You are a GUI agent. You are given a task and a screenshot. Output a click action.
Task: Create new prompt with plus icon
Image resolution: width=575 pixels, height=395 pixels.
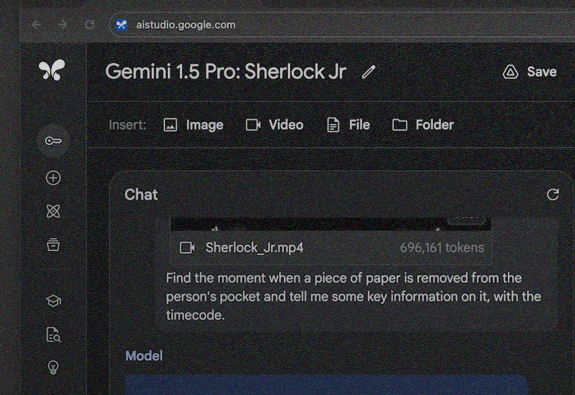53,178
